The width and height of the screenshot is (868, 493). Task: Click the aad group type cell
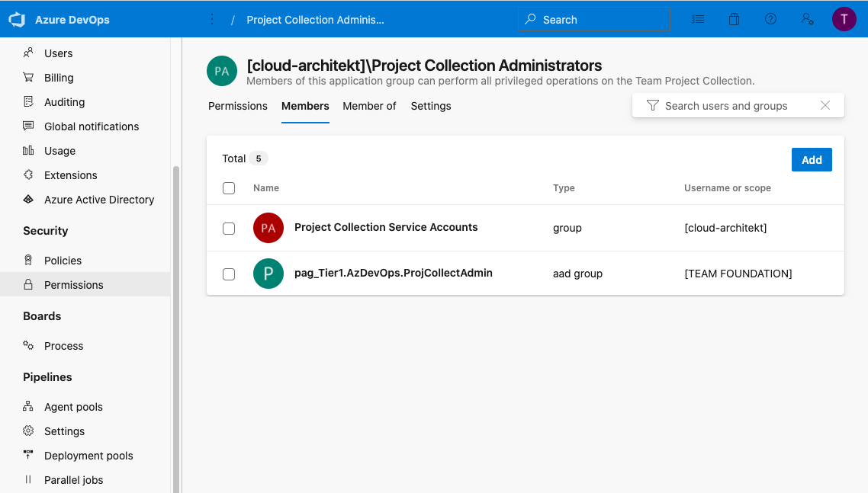click(x=577, y=274)
